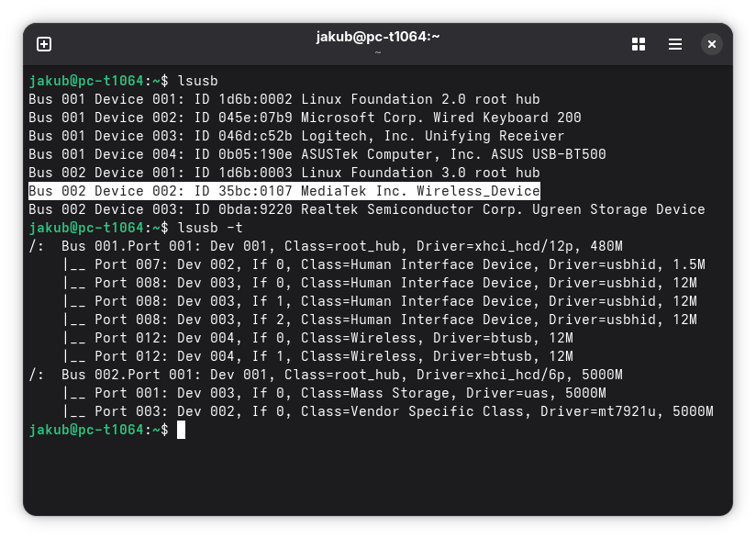Click the window title jakub@pc-t1064:~
This screenshot has height=539, width=756.
378,37
